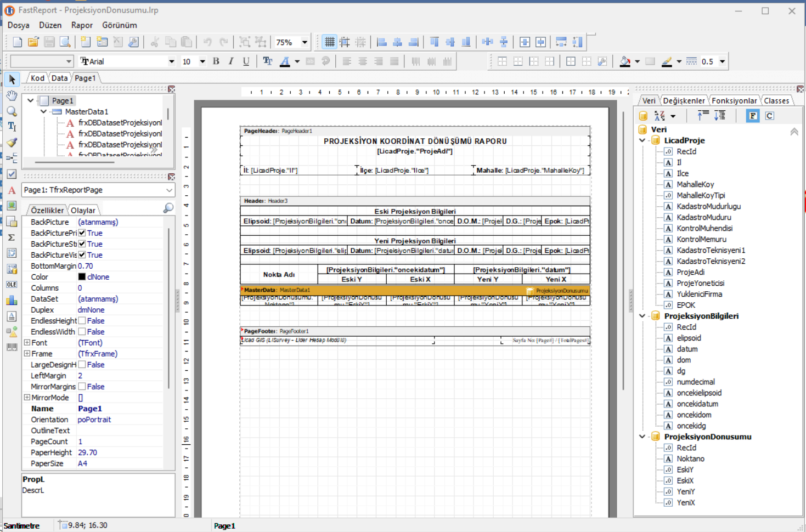This screenshot has width=806, height=532.
Task: Switch to the Değişkenler tab
Action: click(684, 101)
